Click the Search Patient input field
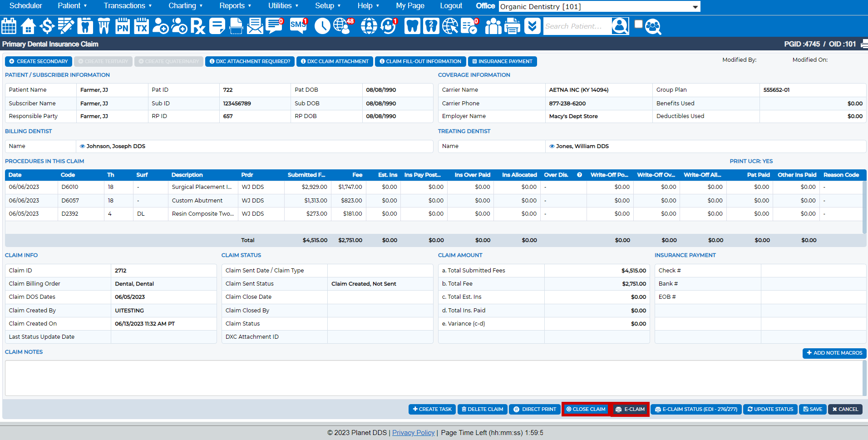This screenshot has width=868, height=440. 577,26
